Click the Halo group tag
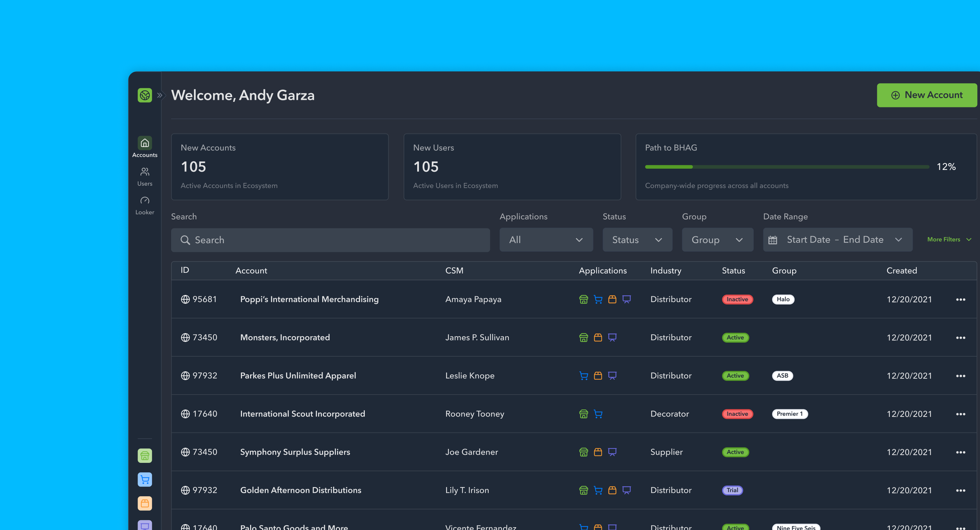980x530 pixels. click(783, 299)
